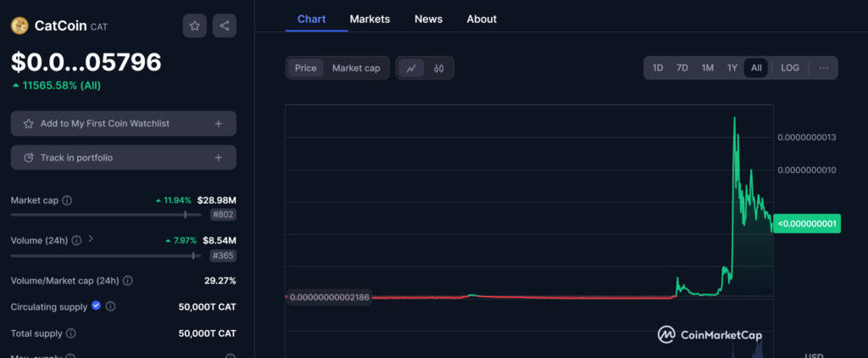Click the Total supply info icon
Viewport: 868px width, 358px height.
click(x=70, y=334)
